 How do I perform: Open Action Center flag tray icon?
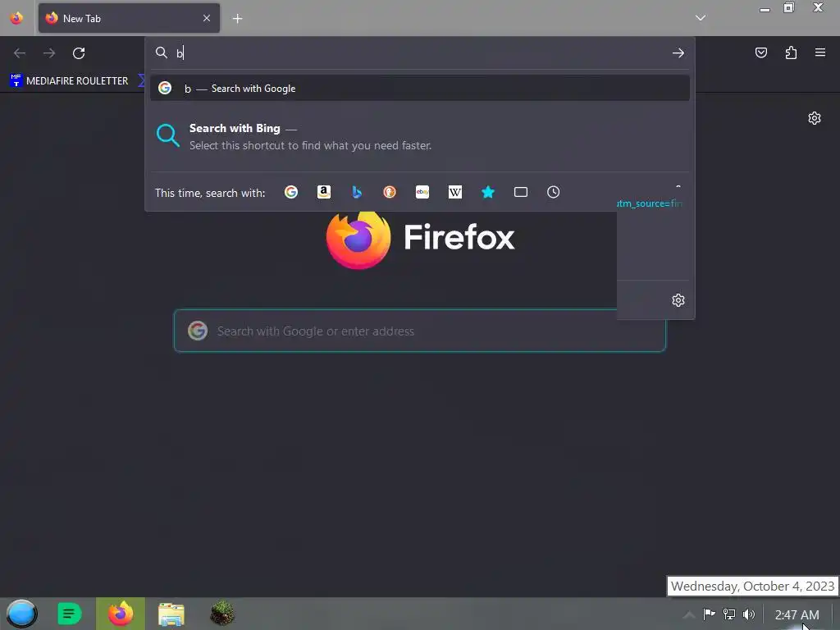coord(710,614)
